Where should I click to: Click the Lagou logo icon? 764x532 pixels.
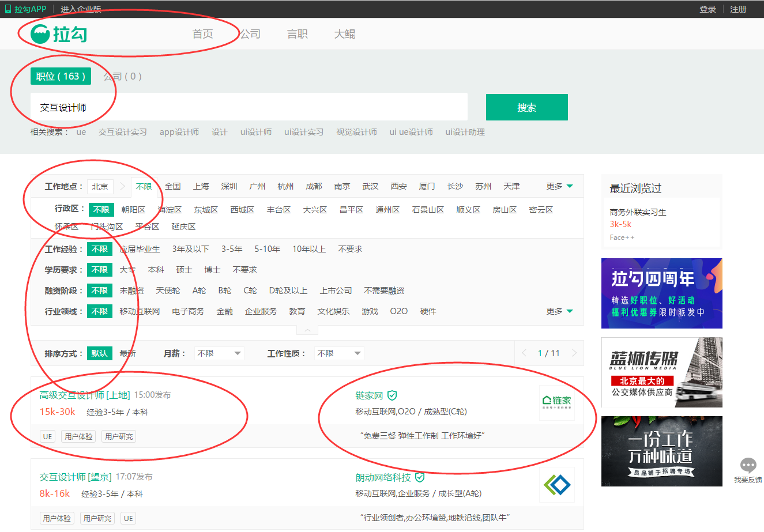click(40, 35)
